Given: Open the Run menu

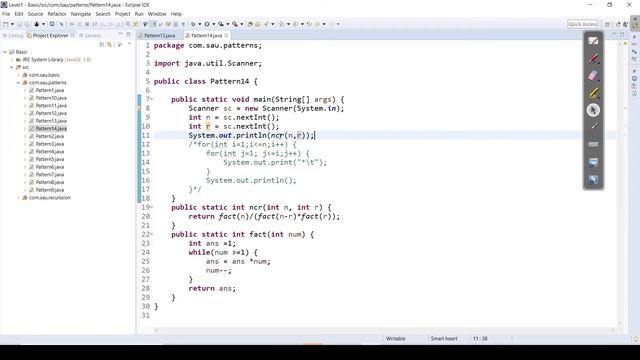Looking at the screenshot, I should click(139, 14).
